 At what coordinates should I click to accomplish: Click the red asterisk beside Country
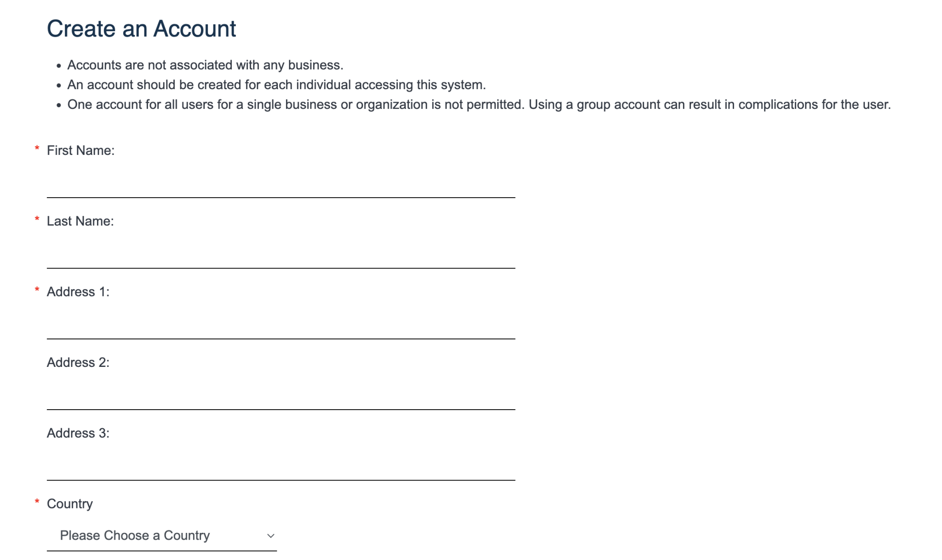(36, 503)
